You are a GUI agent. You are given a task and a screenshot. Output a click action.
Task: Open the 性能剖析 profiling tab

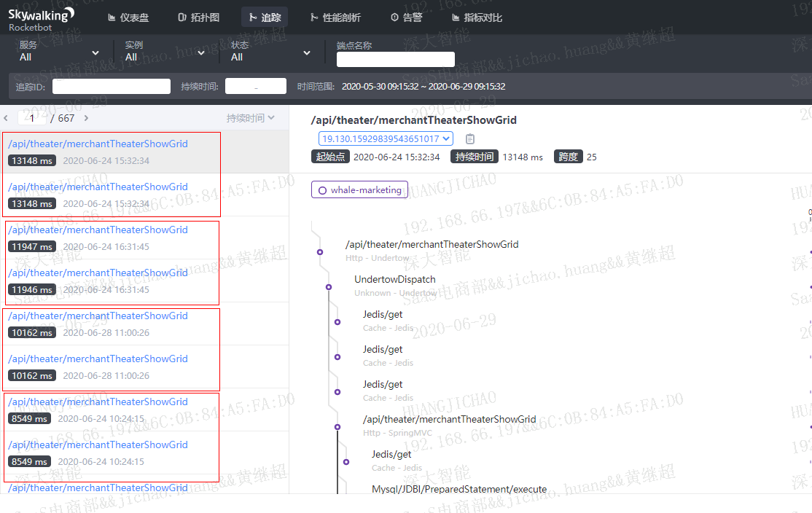[335, 17]
